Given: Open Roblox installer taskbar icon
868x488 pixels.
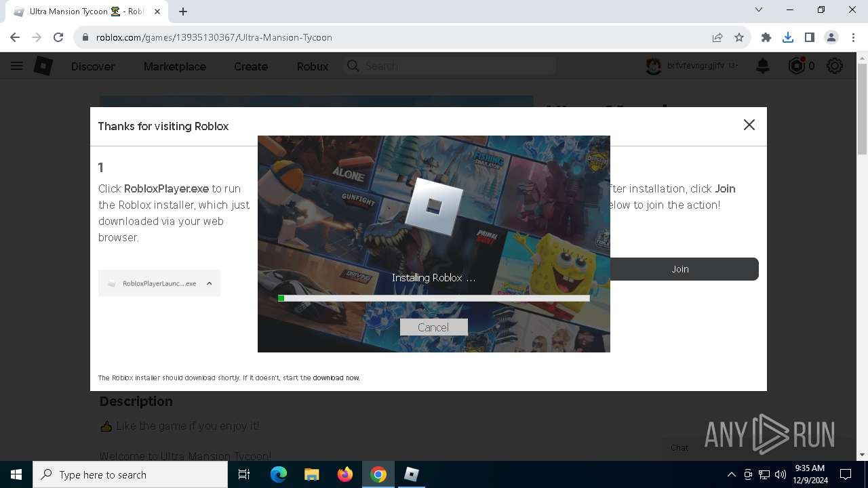Looking at the screenshot, I should (x=411, y=474).
